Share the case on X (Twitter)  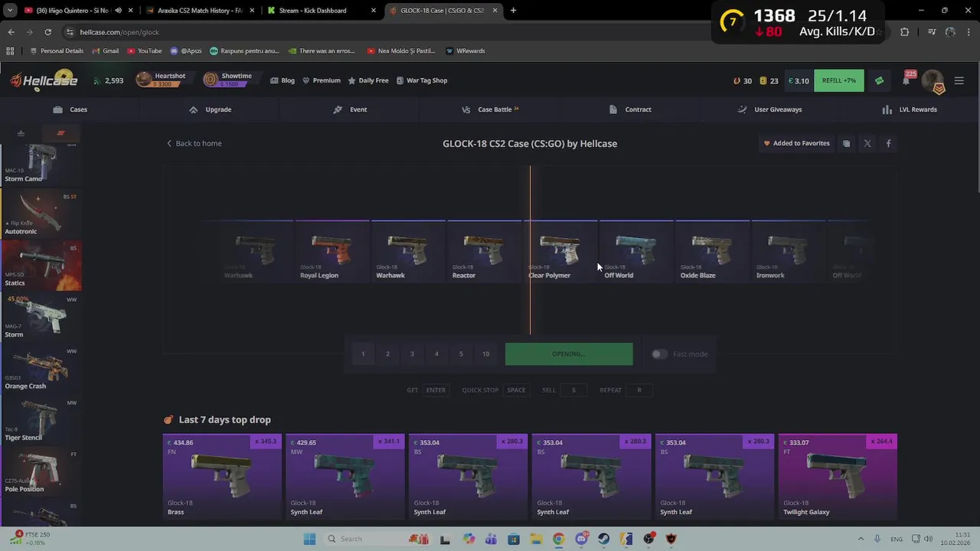[867, 143]
